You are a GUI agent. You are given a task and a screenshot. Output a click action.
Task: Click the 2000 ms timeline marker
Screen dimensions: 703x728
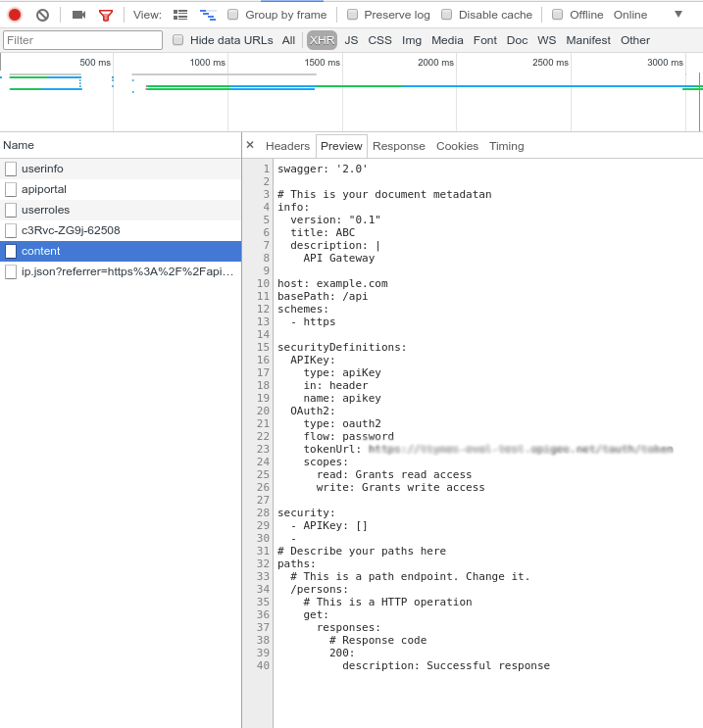[435, 62]
